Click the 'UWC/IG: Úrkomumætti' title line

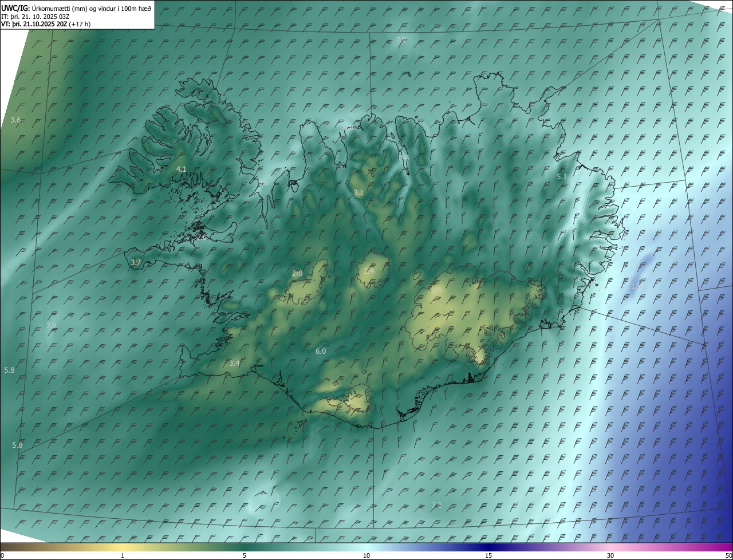click(x=76, y=8)
